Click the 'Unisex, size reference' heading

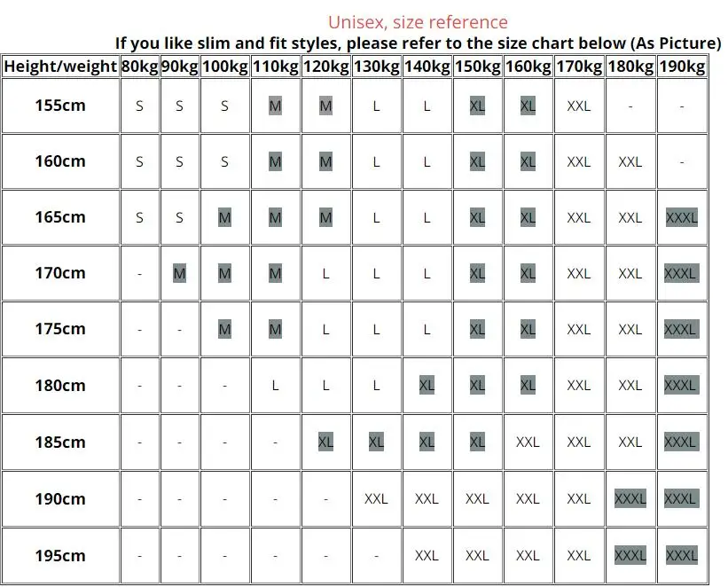tap(418, 22)
